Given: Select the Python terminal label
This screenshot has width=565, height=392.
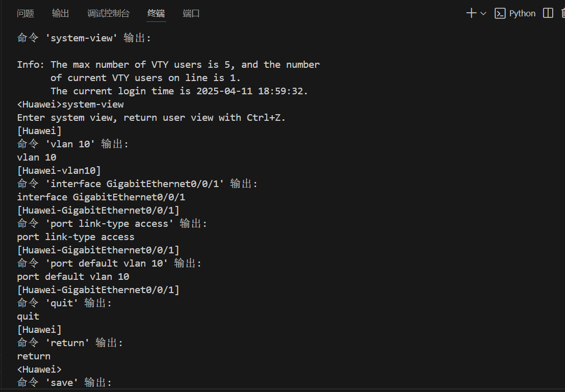Looking at the screenshot, I should pyautogui.click(x=522, y=13).
